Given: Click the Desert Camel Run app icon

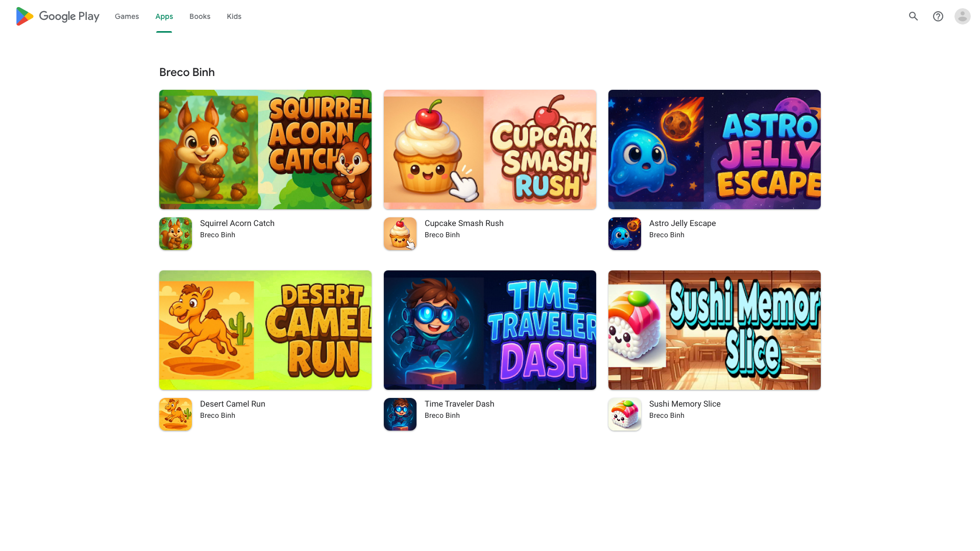Looking at the screenshot, I should (x=176, y=414).
